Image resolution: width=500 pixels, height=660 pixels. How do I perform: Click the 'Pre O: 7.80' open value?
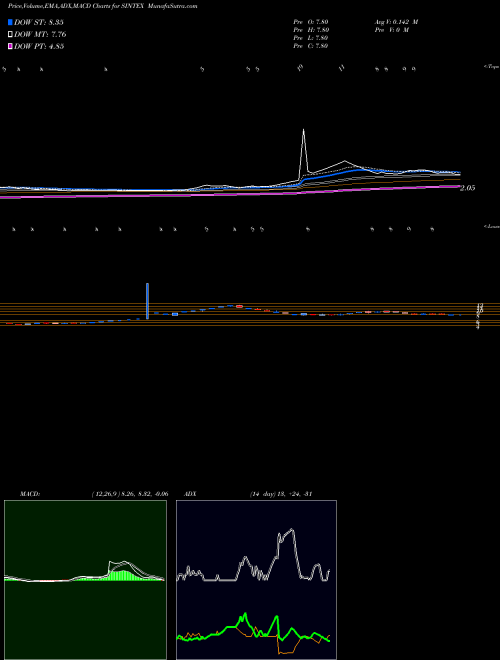[311, 22]
